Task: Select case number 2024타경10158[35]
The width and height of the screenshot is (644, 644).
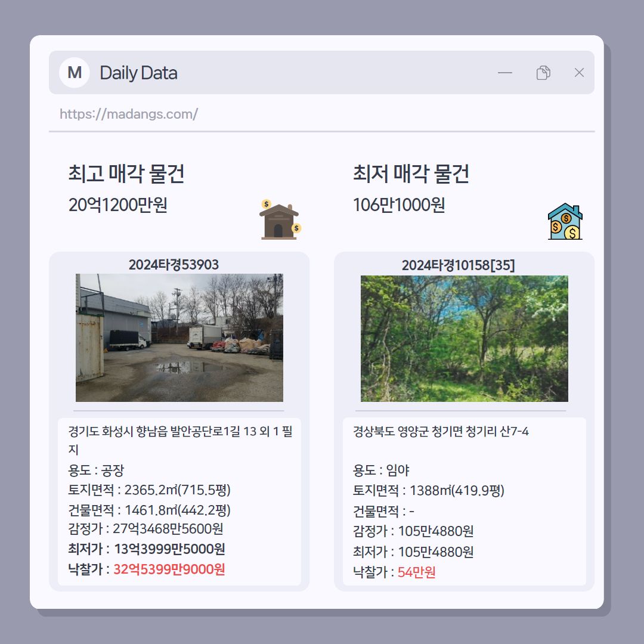Action: (458, 265)
